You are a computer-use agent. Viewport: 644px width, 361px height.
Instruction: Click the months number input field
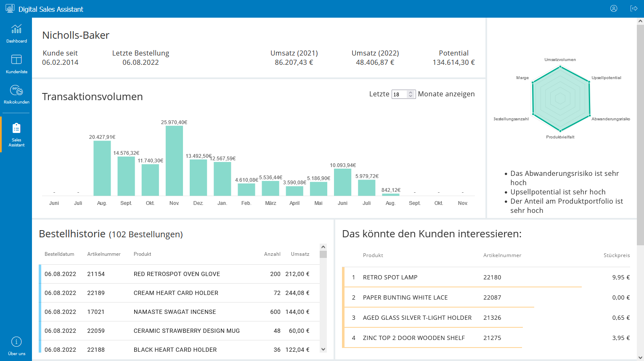pos(399,94)
